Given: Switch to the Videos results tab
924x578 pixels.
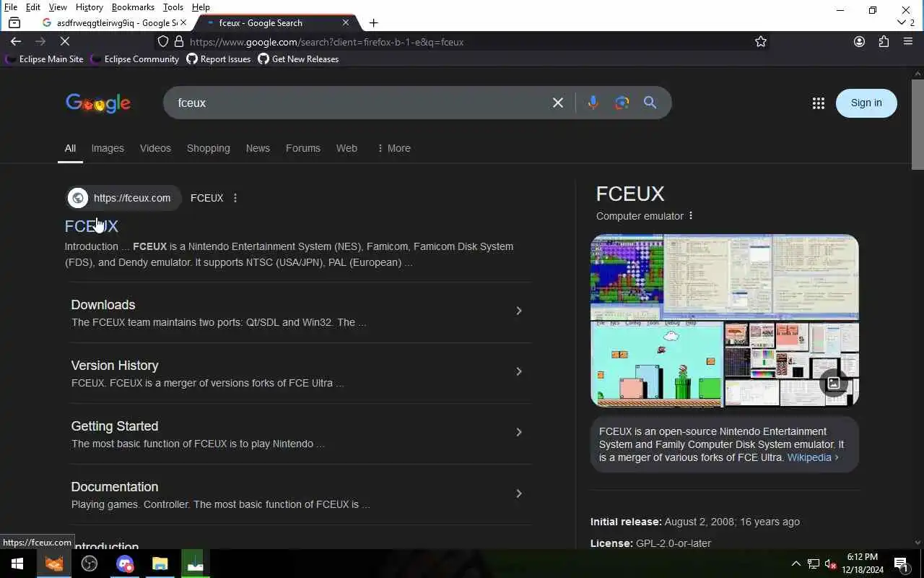Looking at the screenshot, I should [x=155, y=148].
